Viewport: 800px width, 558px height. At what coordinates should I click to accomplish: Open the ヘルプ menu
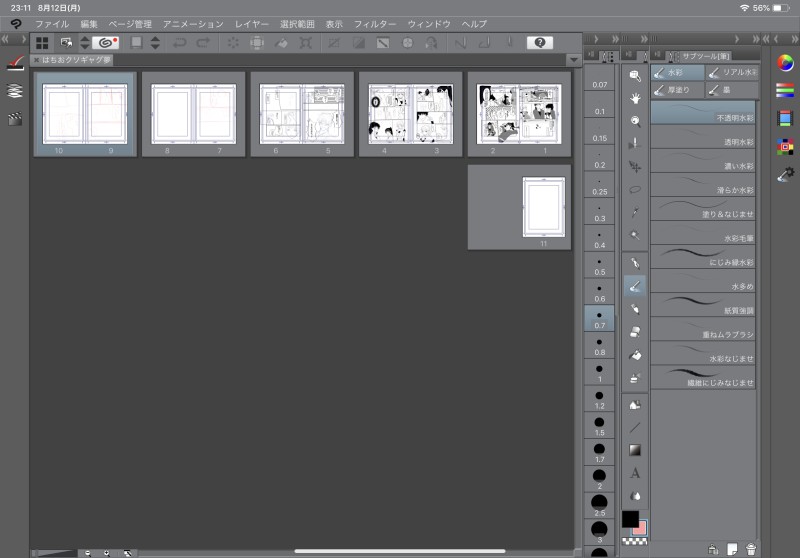pyautogui.click(x=474, y=24)
